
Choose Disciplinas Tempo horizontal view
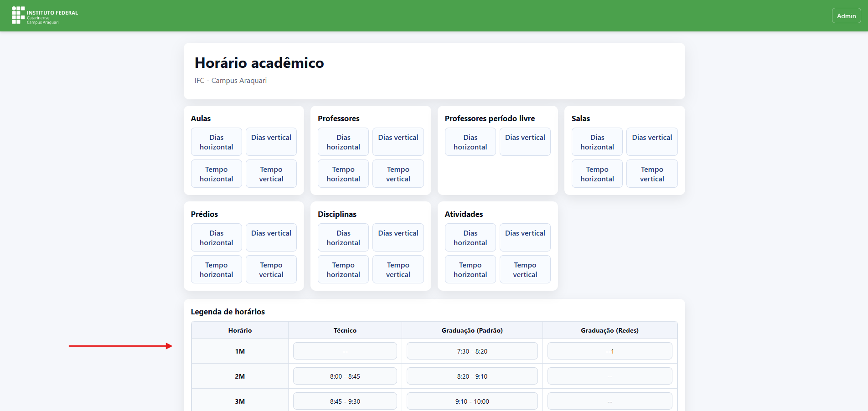343,270
